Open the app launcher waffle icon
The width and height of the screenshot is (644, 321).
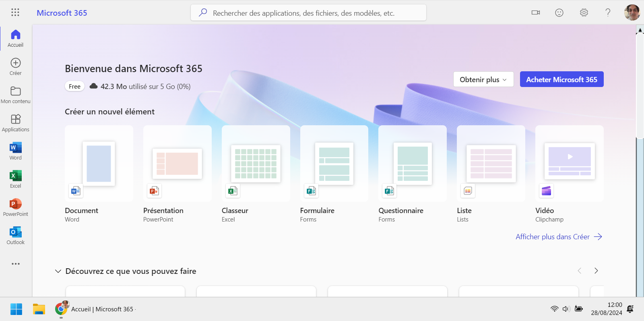click(15, 12)
